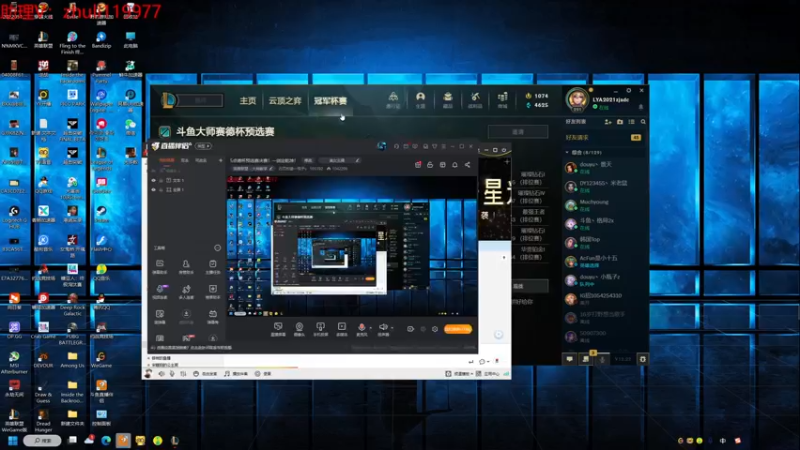The height and width of the screenshot is (450, 800).
Task: Open streaming settings gear near start button
Action: tap(435, 329)
